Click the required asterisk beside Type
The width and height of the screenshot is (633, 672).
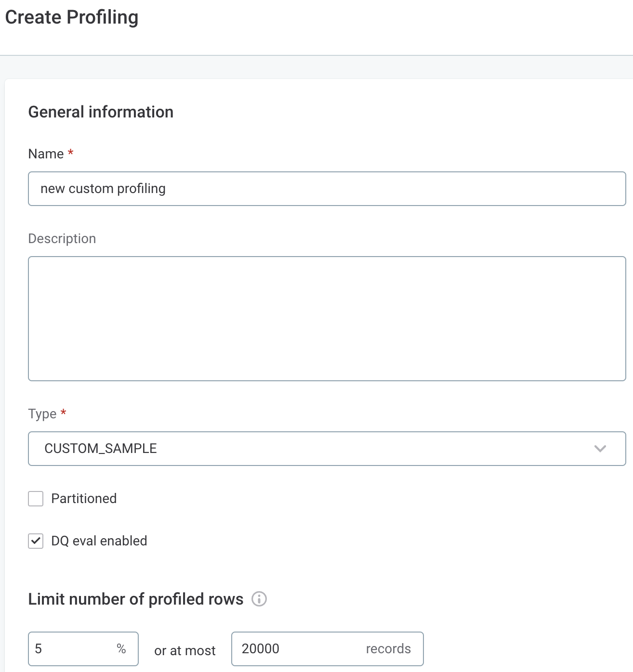tap(64, 413)
